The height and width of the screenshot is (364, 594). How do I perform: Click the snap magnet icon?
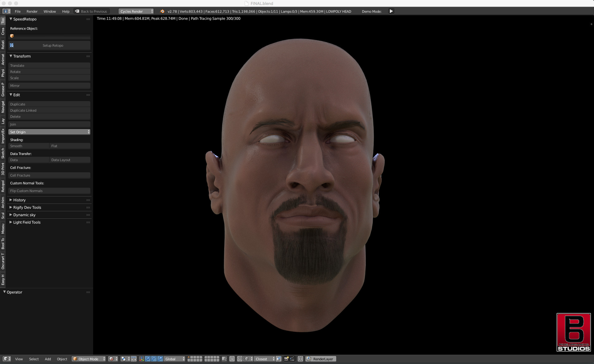click(x=239, y=359)
